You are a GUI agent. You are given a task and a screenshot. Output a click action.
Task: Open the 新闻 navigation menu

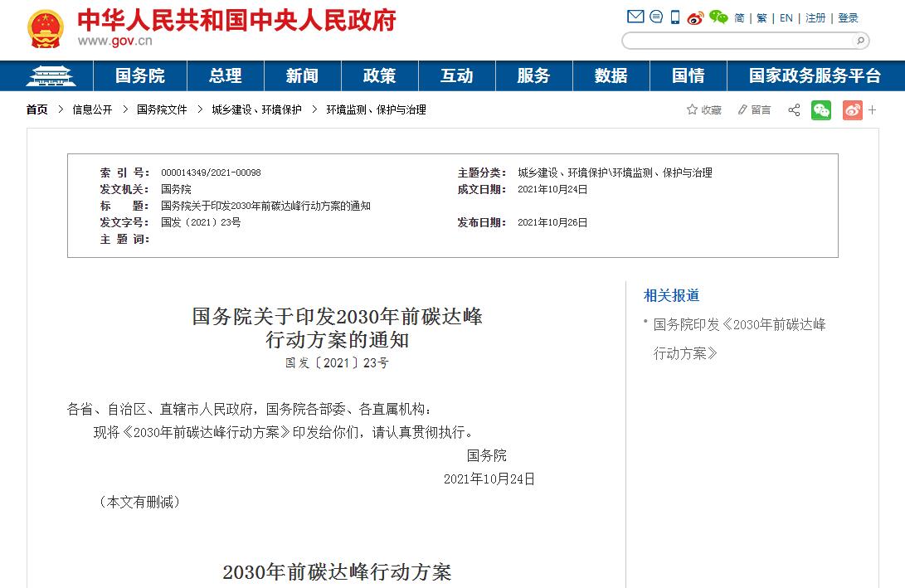303,75
